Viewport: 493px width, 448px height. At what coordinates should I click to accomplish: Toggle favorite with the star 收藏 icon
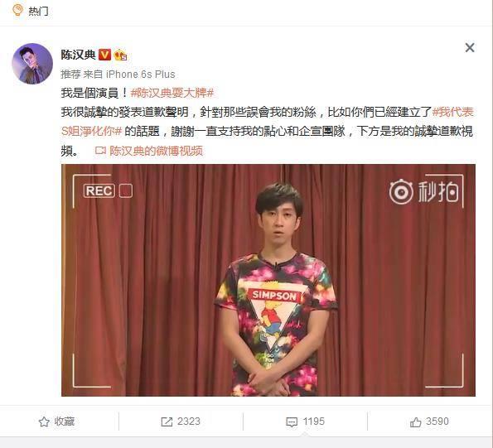(x=44, y=422)
